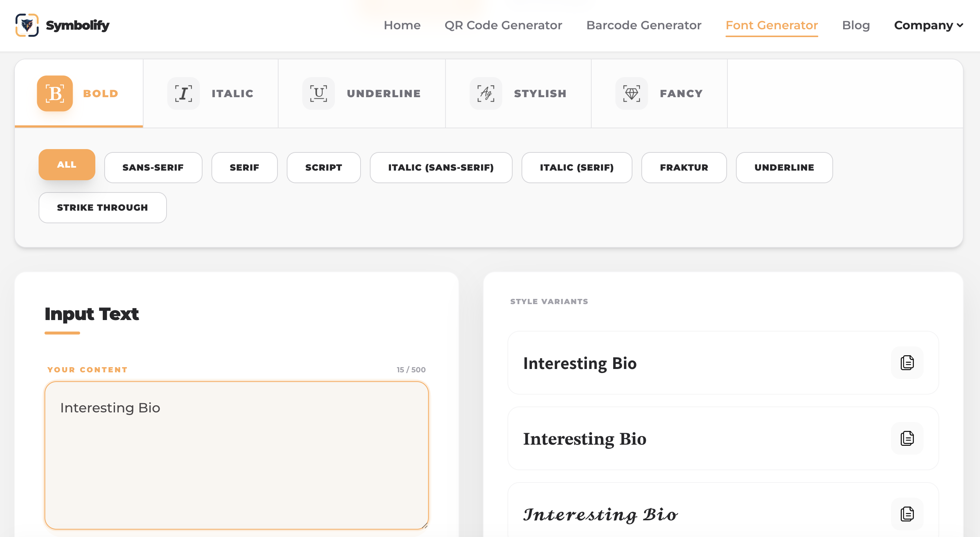Viewport: 980px width, 537px height.
Task: Click inside the Your Content text area
Action: pos(236,455)
